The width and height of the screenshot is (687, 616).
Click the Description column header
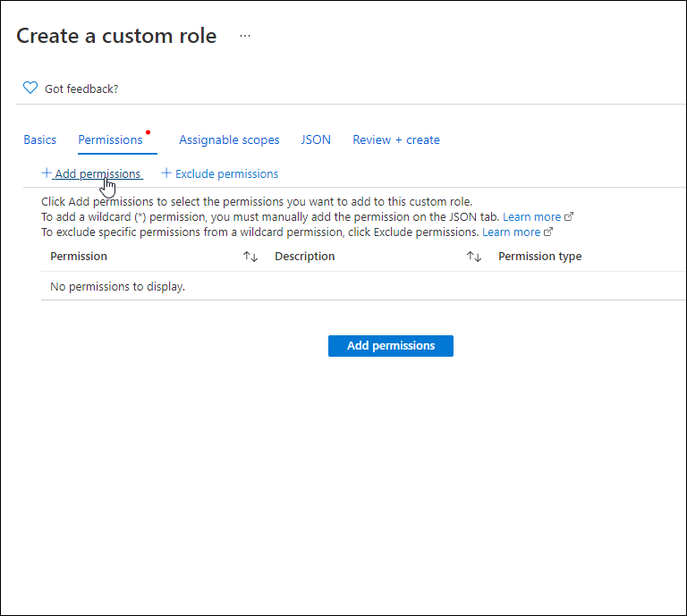(305, 257)
